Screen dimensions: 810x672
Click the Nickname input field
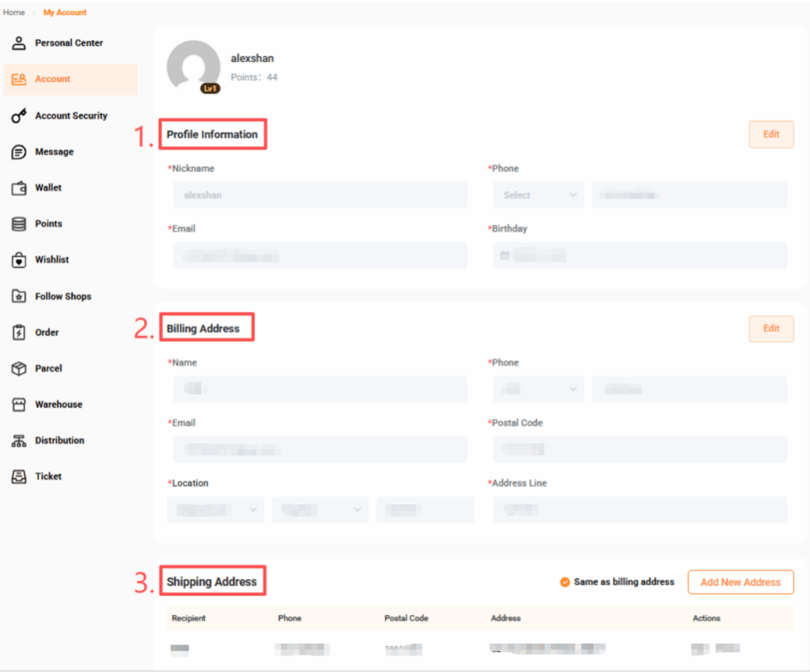pyautogui.click(x=320, y=195)
